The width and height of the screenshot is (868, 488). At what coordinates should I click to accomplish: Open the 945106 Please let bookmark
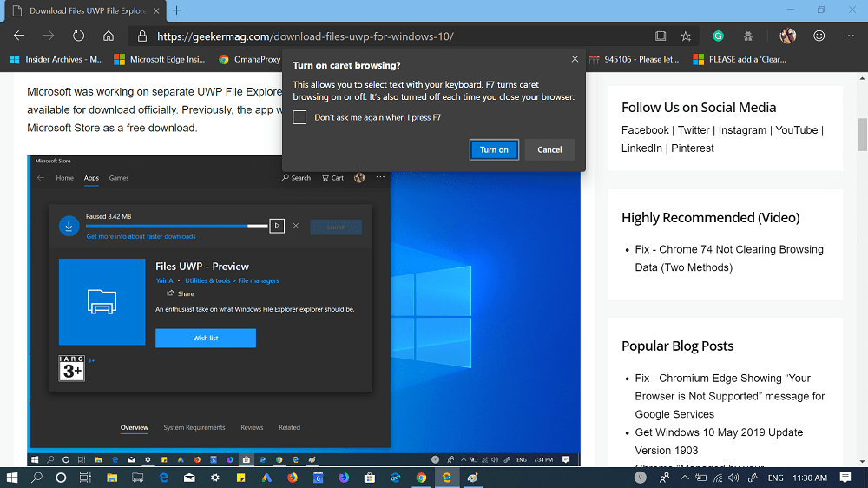pyautogui.click(x=634, y=59)
